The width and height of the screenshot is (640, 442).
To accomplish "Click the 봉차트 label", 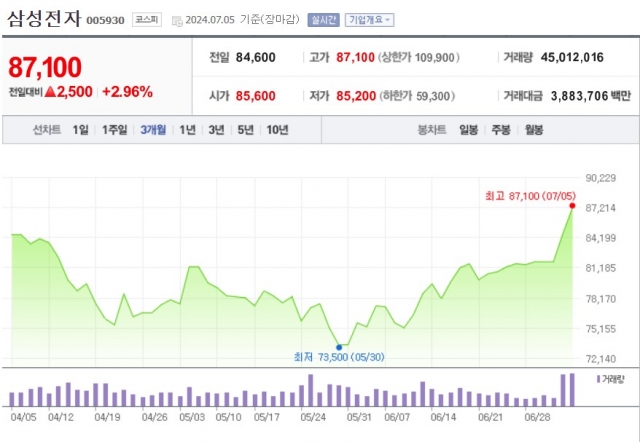I will pyautogui.click(x=431, y=130).
